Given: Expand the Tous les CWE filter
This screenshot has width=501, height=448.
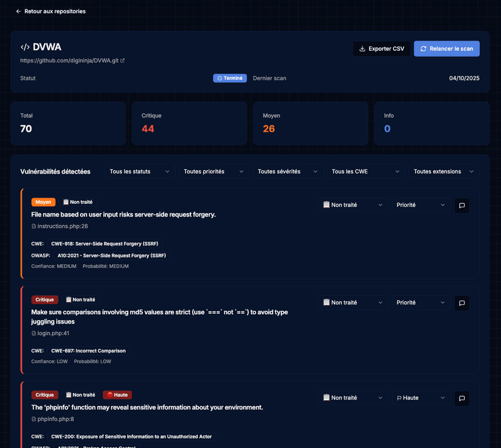Looking at the screenshot, I should point(365,172).
